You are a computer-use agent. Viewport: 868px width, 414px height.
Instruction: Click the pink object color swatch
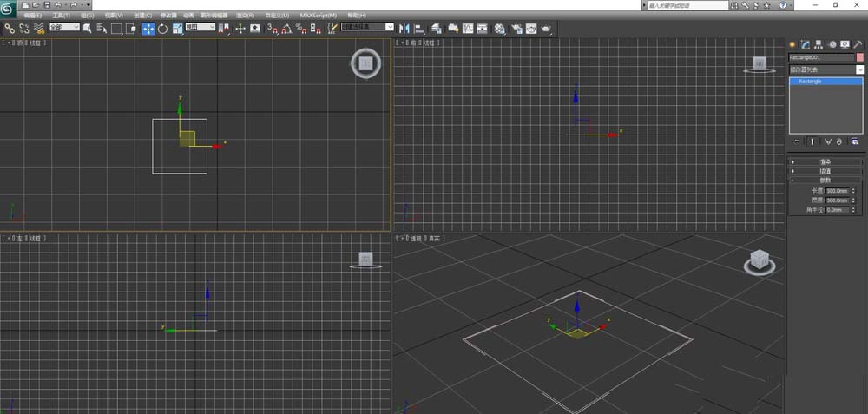coord(860,57)
